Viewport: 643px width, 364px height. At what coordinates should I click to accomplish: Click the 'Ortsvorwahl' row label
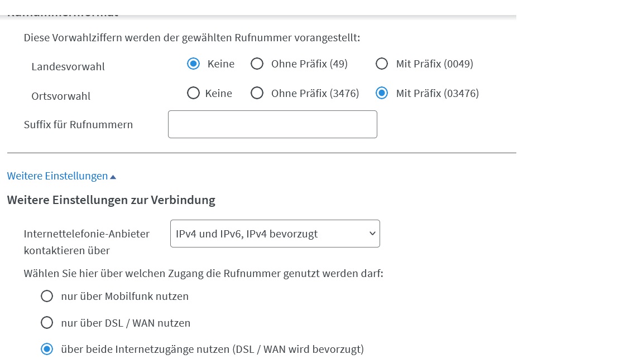(x=61, y=96)
